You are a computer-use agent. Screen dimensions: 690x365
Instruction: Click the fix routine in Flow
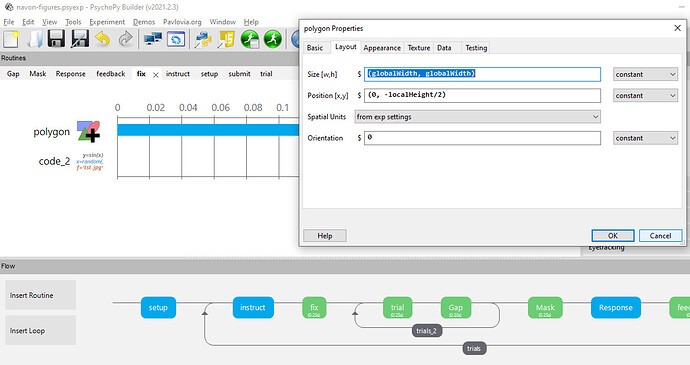[314, 307]
